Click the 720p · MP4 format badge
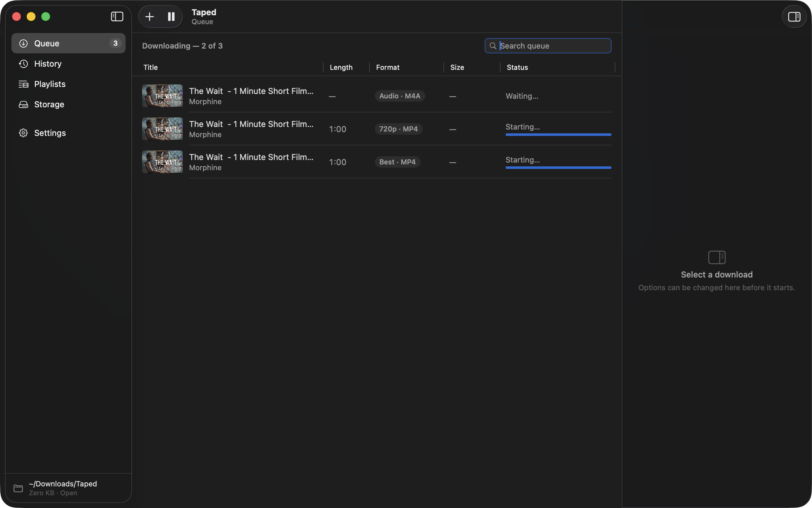812x508 pixels. click(398, 129)
